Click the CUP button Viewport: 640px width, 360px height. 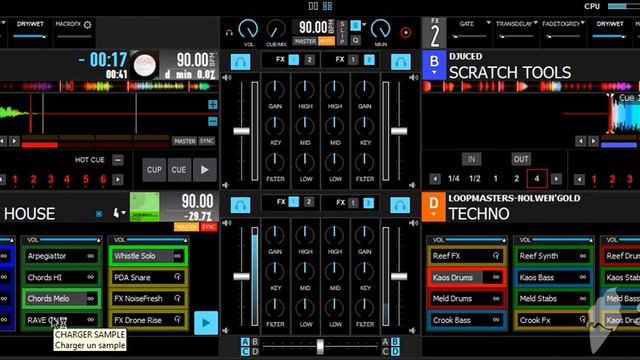pos(154,170)
